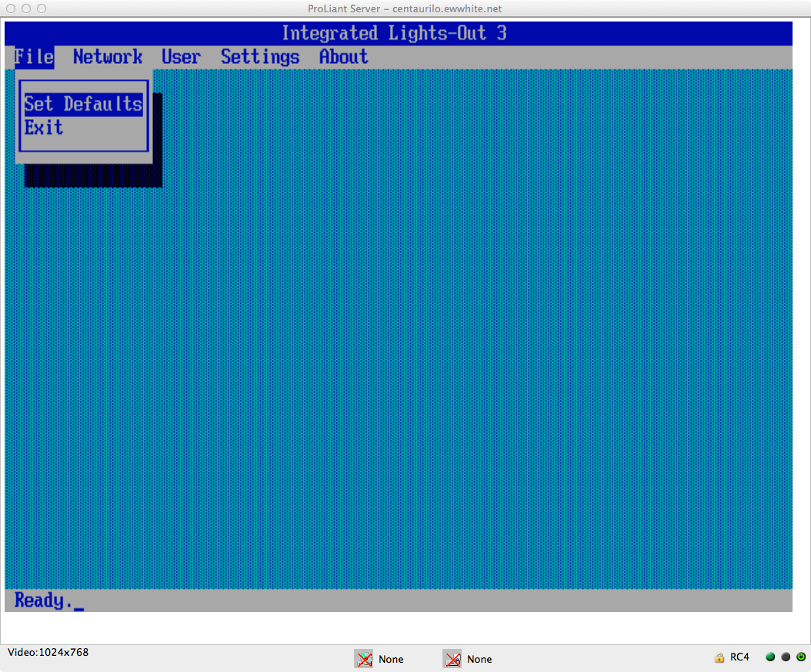Screen dimensions: 811x672
Task: Click the green power status icon
Action: [801, 657]
